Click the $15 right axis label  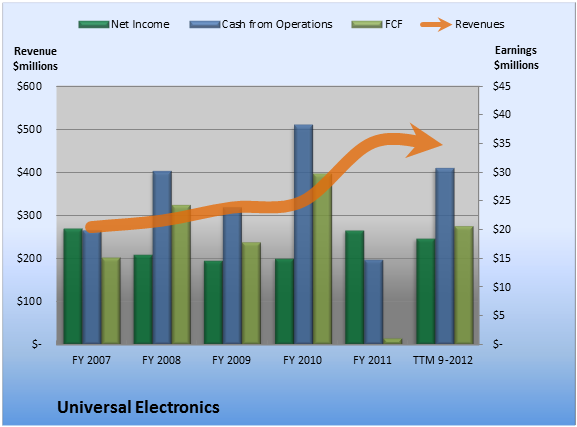coord(502,258)
